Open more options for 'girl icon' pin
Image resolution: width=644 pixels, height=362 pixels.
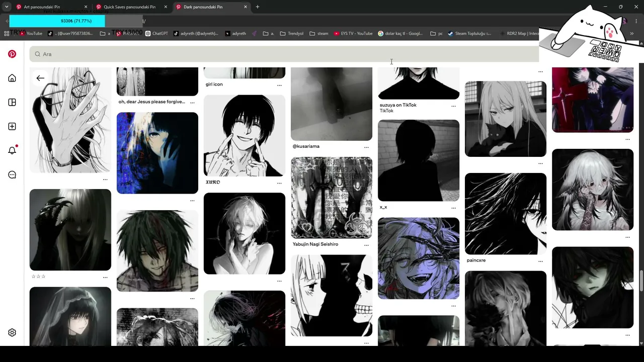279,85
